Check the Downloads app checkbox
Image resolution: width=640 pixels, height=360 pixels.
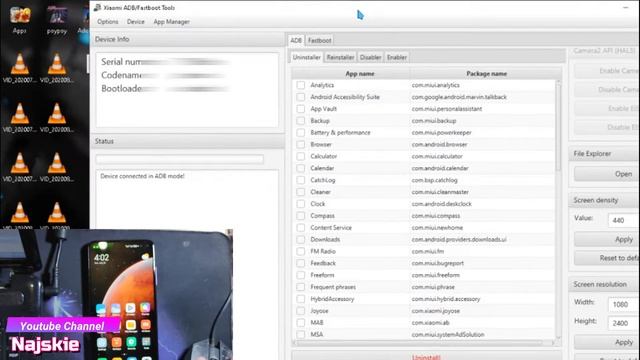click(x=301, y=239)
